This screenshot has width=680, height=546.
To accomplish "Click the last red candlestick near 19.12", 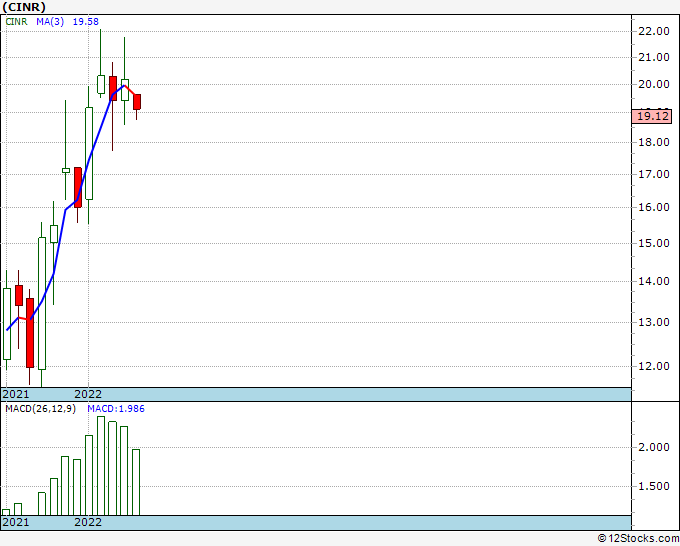I will [x=137, y=102].
